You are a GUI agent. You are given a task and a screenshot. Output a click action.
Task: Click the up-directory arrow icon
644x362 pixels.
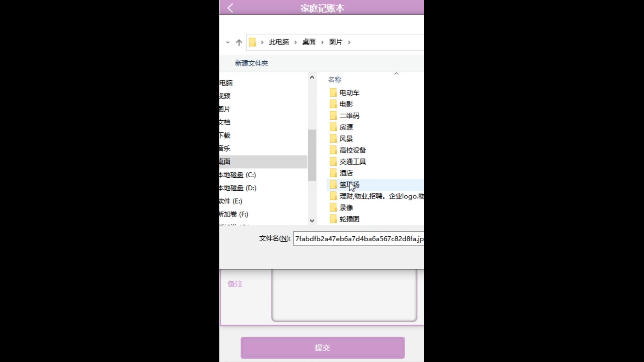(239, 43)
